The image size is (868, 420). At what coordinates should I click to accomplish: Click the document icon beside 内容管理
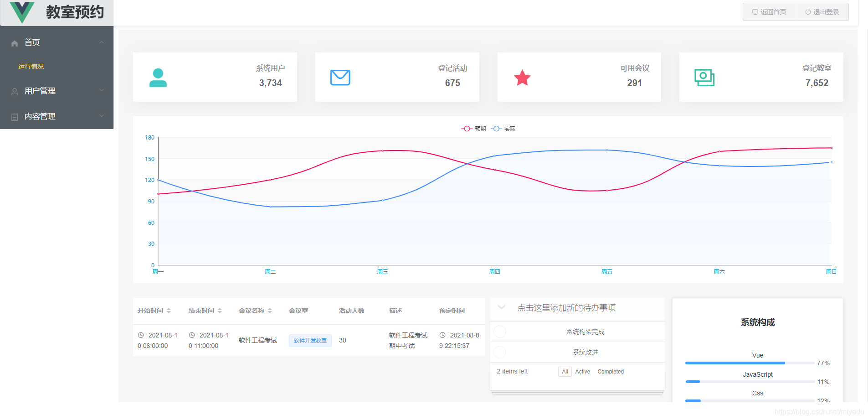coord(14,116)
